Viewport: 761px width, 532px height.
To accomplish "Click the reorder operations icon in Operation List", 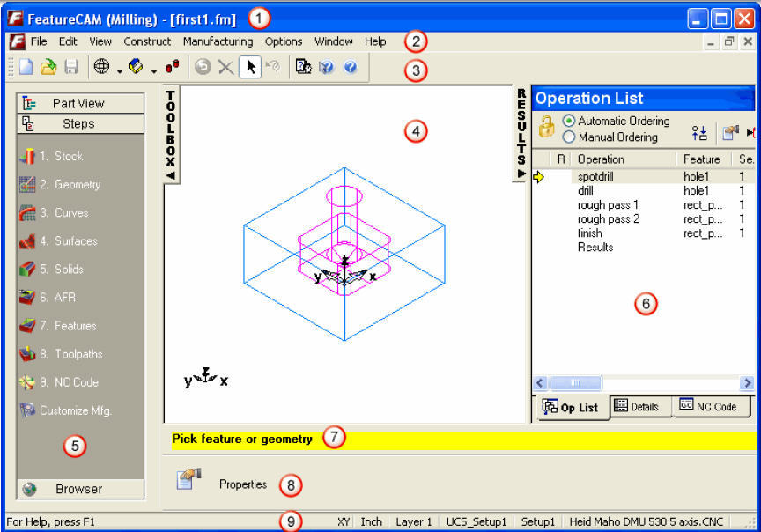I will pyautogui.click(x=698, y=131).
